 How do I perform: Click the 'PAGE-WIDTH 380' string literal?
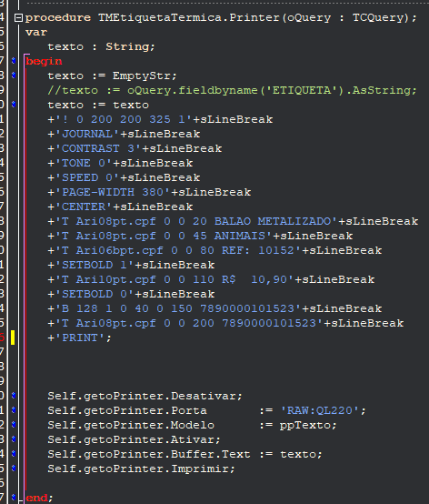click(x=113, y=192)
